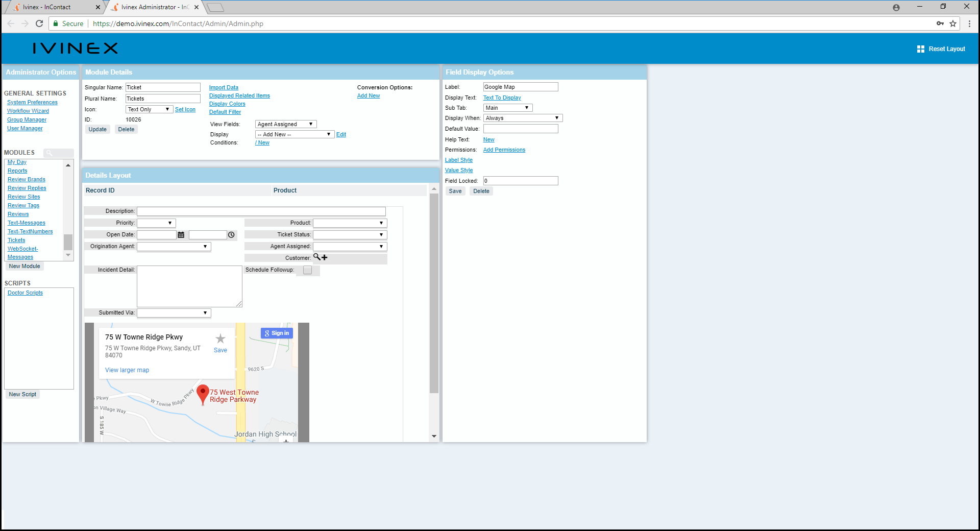980x531 pixels.
Task: Click the Google Map label field
Action: [521, 87]
